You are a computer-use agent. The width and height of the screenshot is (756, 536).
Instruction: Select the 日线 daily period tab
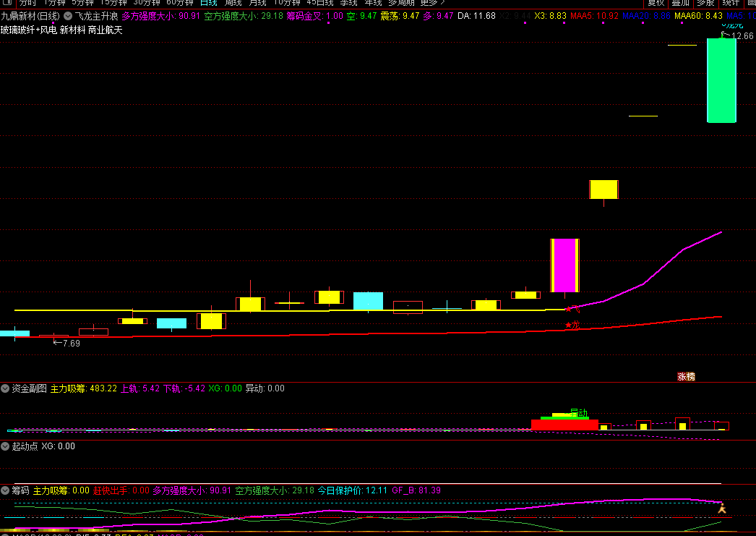pyautogui.click(x=209, y=3)
